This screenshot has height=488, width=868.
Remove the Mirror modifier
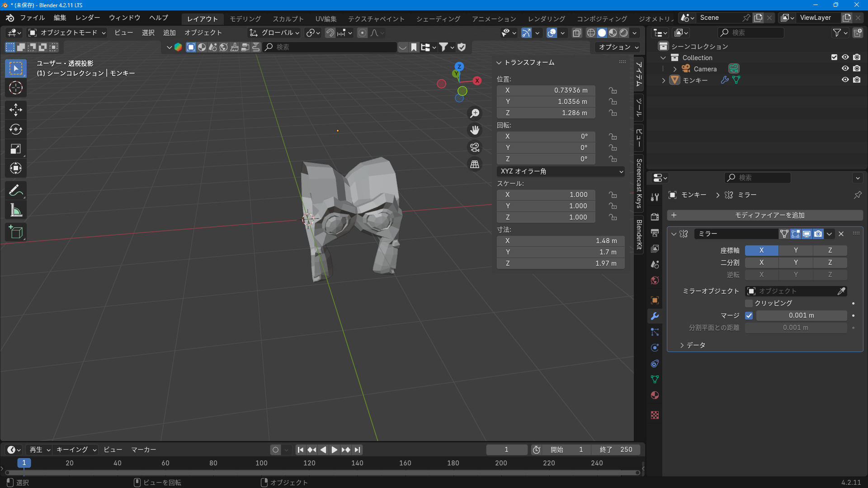841,234
